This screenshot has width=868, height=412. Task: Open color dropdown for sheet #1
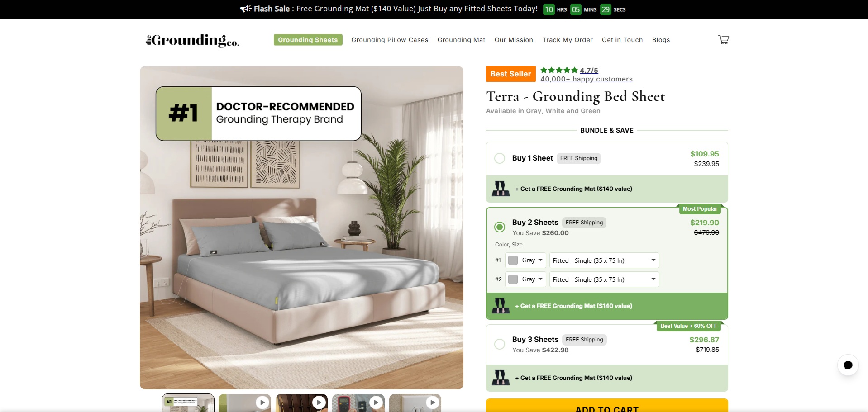coord(525,260)
